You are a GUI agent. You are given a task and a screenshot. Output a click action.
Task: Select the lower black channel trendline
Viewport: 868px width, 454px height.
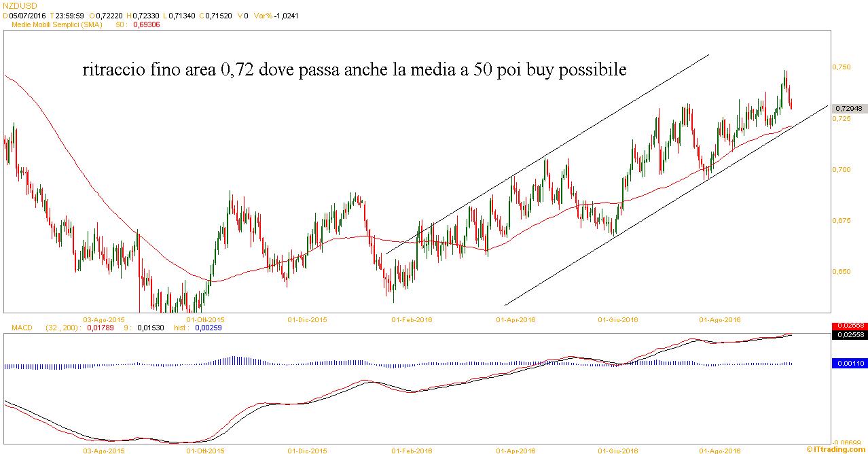(x=666, y=205)
